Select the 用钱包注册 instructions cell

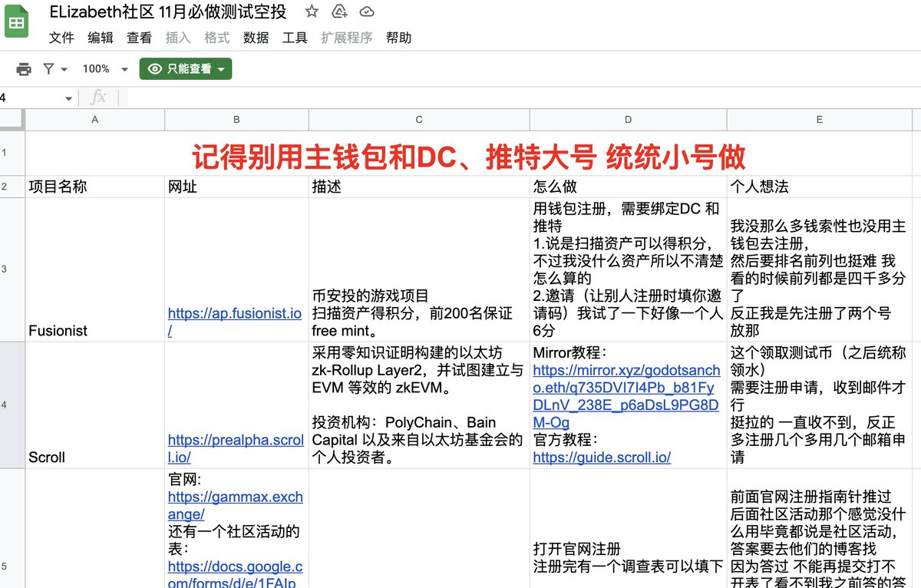629,269
